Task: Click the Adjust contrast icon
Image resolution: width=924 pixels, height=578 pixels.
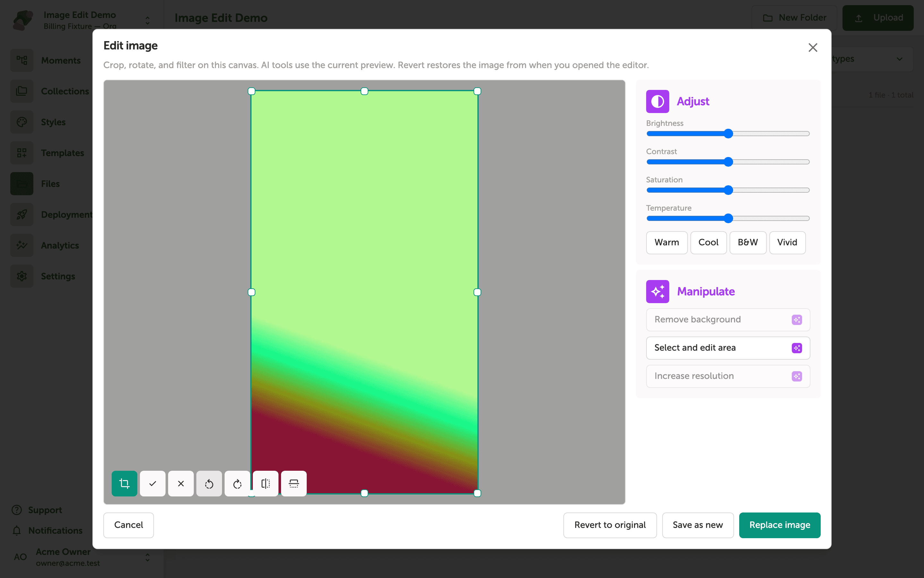Action: point(657,101)
